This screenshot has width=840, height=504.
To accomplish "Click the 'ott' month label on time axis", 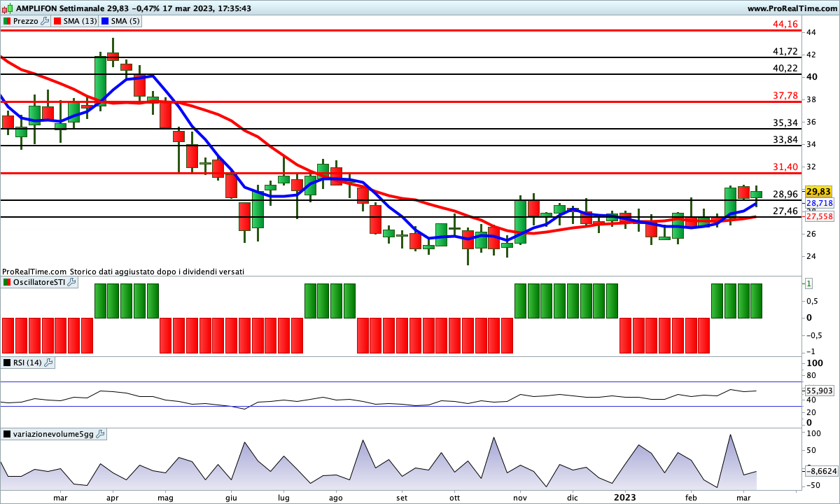I will click(x=454, y=498).
